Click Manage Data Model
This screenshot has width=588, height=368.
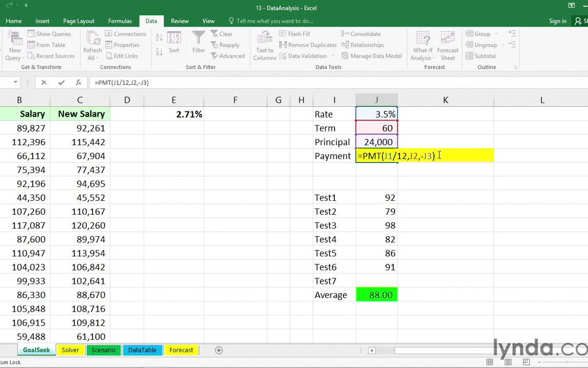point(372,56)
